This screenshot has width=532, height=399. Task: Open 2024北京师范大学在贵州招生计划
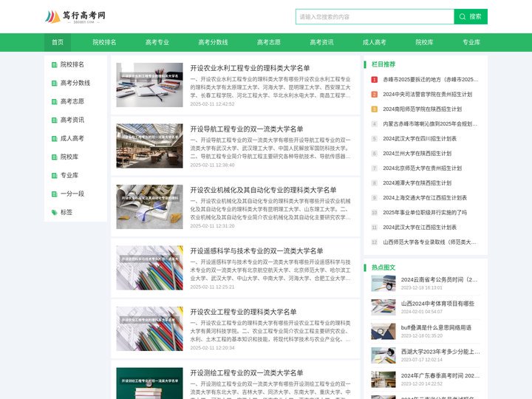point(423,168)
